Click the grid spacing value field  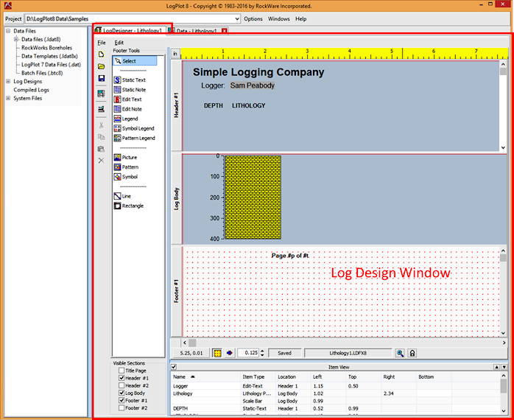point(251,354)
